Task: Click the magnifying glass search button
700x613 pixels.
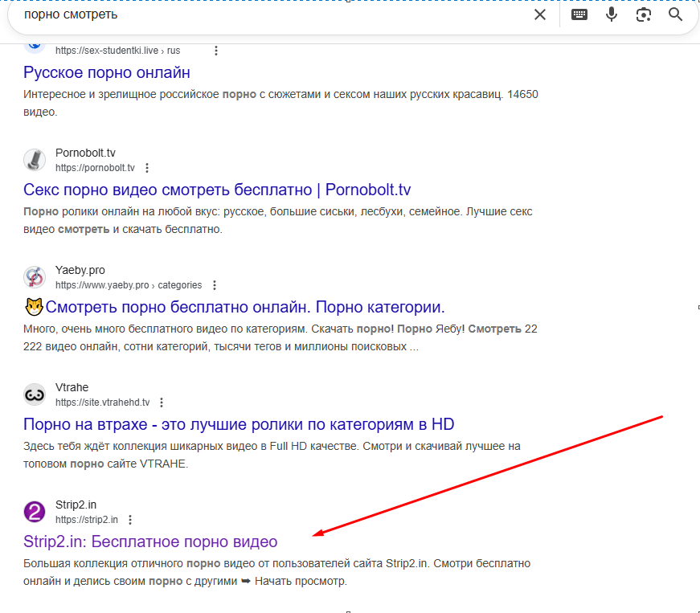Action: click(x=675, y=15)
